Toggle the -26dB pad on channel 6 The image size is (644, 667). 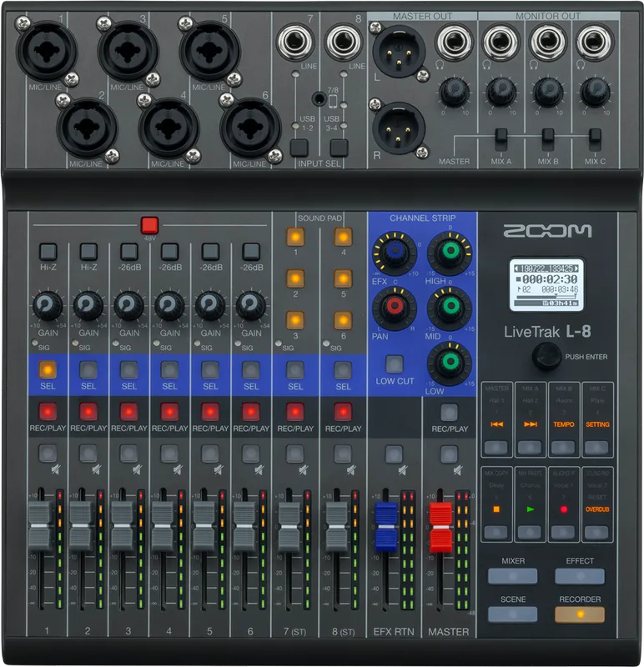tap(251, 252)
